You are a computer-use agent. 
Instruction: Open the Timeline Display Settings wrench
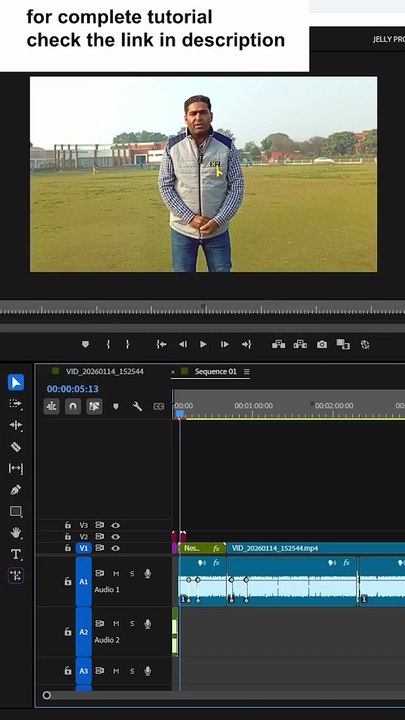pyautogui.click(x=137, y=406)
